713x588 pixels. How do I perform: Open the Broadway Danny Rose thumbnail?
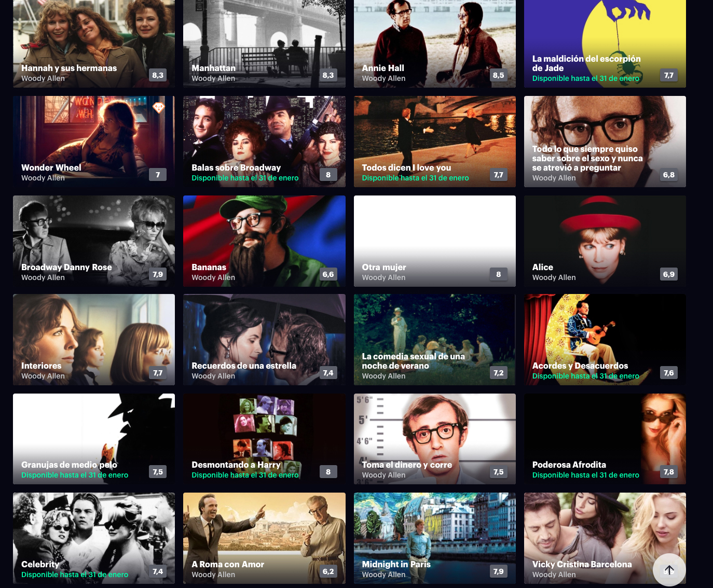click(94, 241)
